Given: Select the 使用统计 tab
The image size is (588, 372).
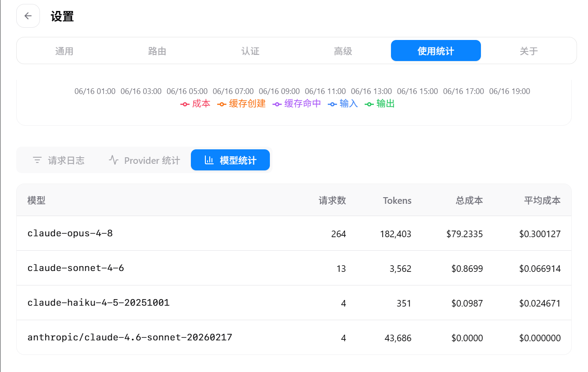Looking at the screenshot, I should click(436, 51).
